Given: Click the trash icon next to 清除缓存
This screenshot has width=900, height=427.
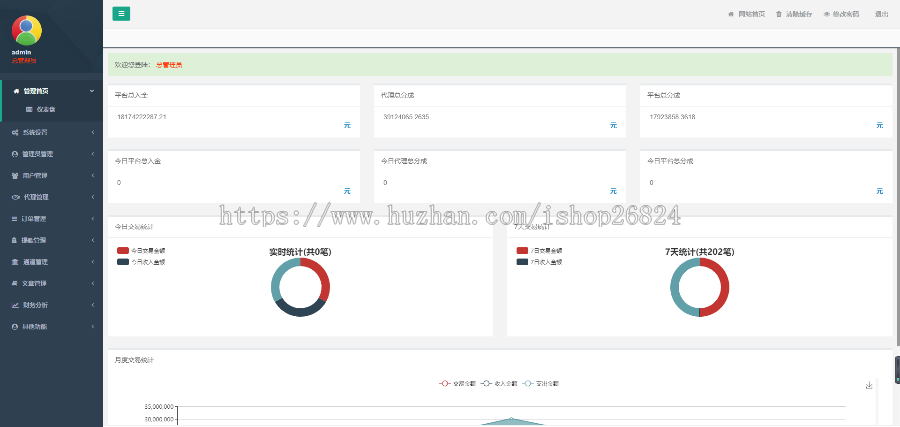Looking at the screenshot, I should click(x=779, y=14).
